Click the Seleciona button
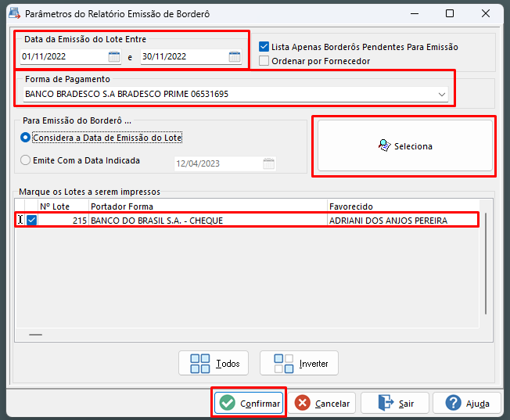This screenshot has height=420, width=510. point(405,145)
